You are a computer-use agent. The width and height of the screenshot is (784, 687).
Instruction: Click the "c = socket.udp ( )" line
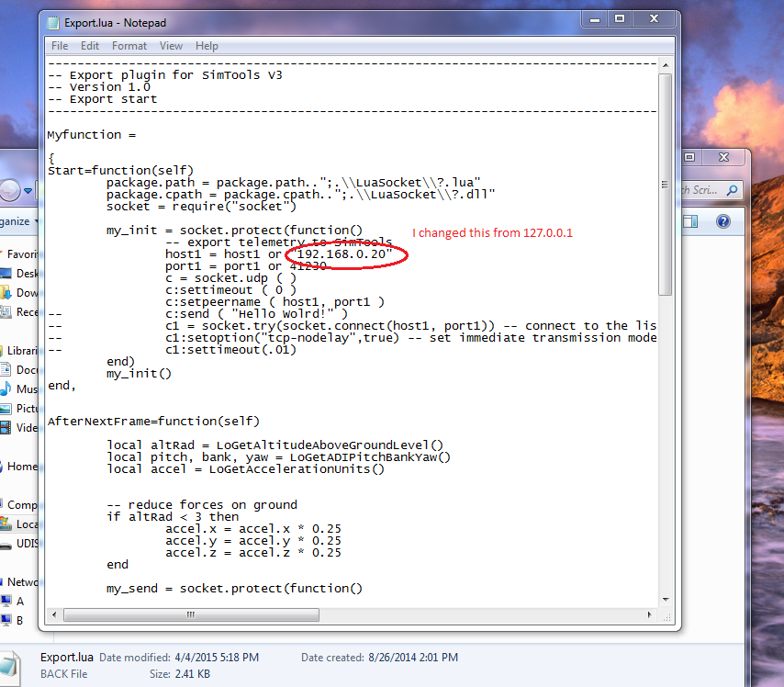[x=231, y=277]
